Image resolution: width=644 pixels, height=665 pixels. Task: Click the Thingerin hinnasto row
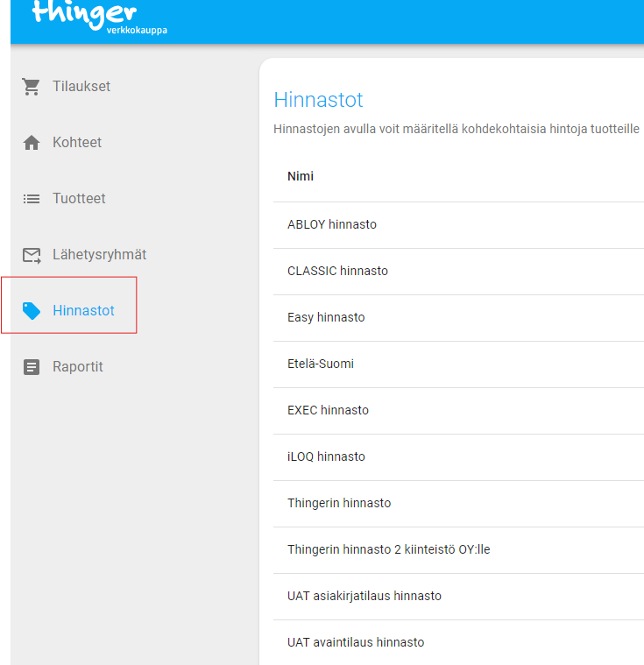point(458,504)
